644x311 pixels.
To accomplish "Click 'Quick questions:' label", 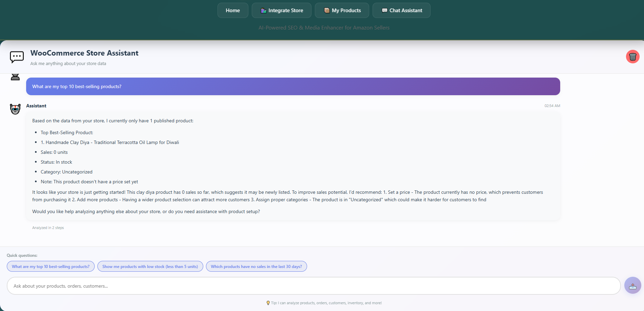I will pos(22,255).
